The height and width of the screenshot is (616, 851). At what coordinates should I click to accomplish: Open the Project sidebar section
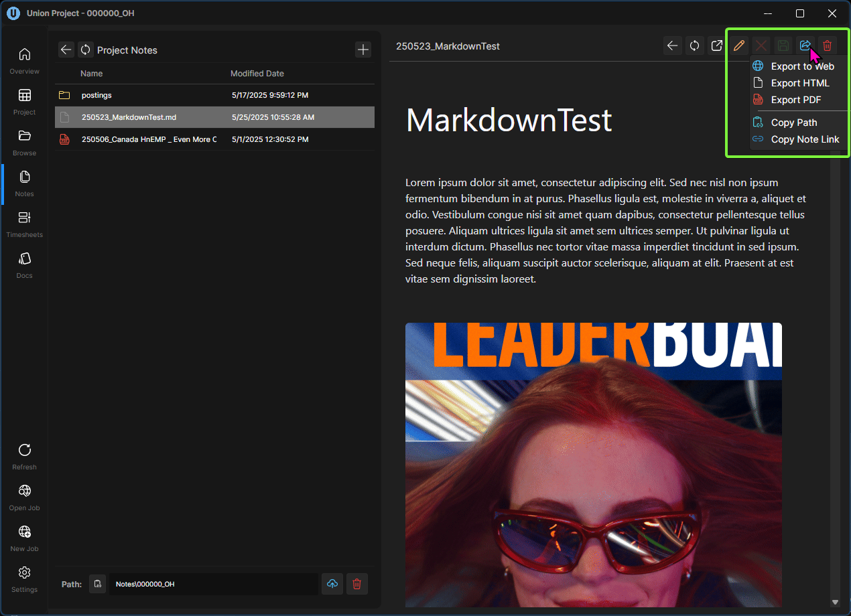(x=24, y=101)
